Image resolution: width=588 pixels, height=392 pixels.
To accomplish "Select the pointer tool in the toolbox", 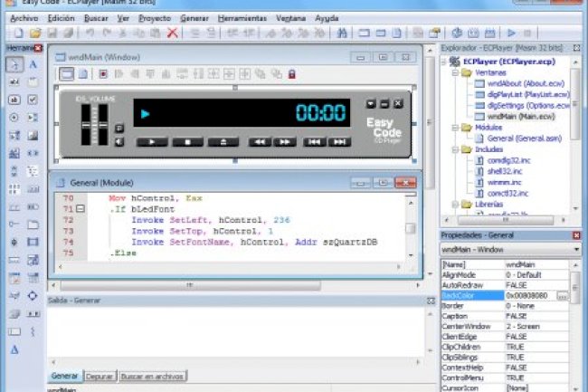I will pyautogui.click(x=14, y=65).
